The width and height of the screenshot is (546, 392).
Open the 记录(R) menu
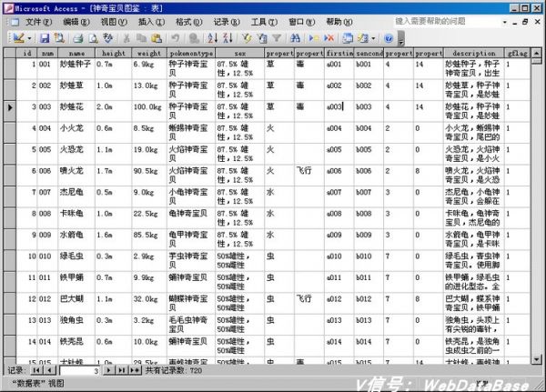[227, 22]
